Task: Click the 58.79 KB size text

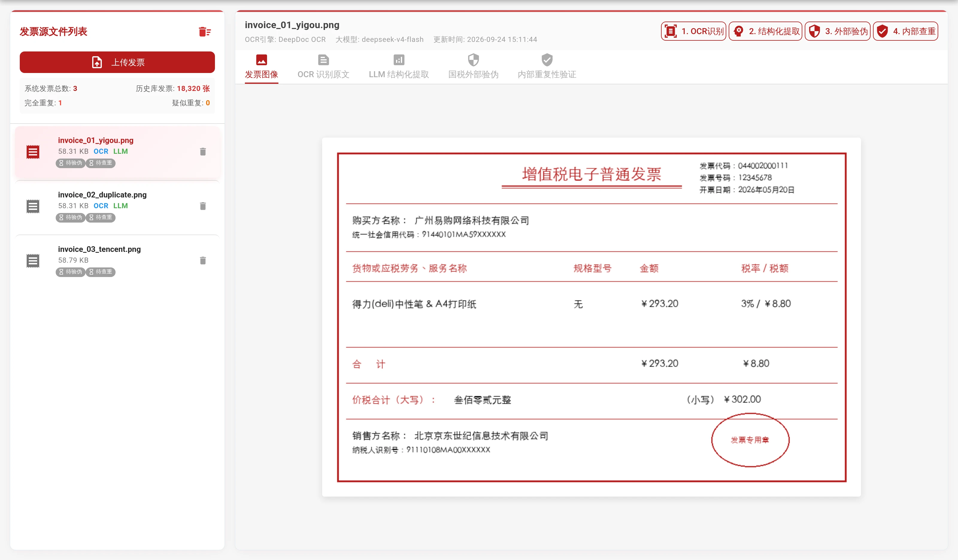Action: click(x=73, y=260)
